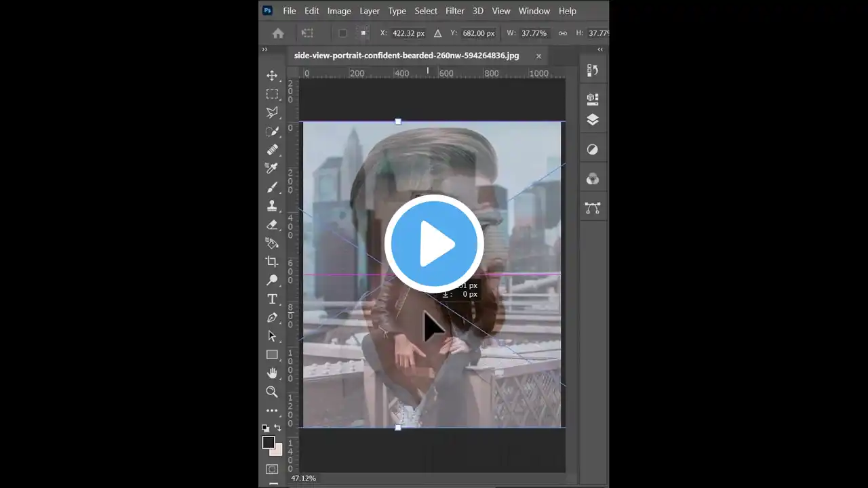Toggle the aspect ratio link in options bar
The height and width of the screenshot is (488, 868).
(x=562, y=33)
